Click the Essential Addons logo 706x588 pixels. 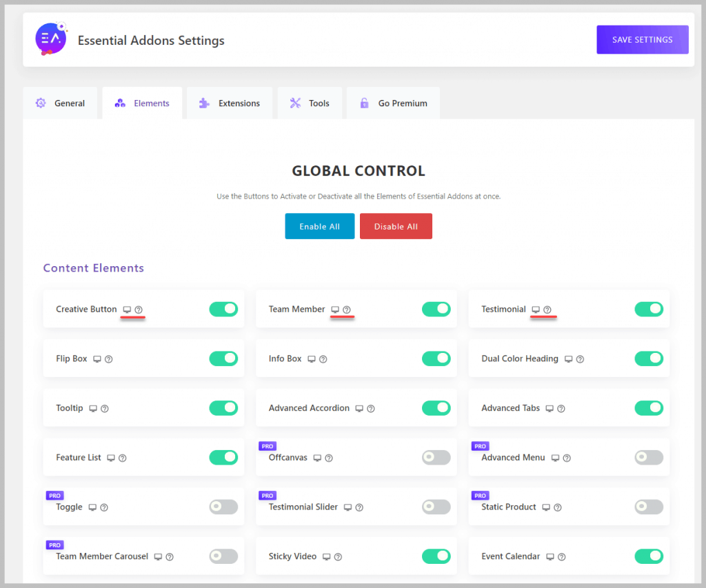[51, 39]
